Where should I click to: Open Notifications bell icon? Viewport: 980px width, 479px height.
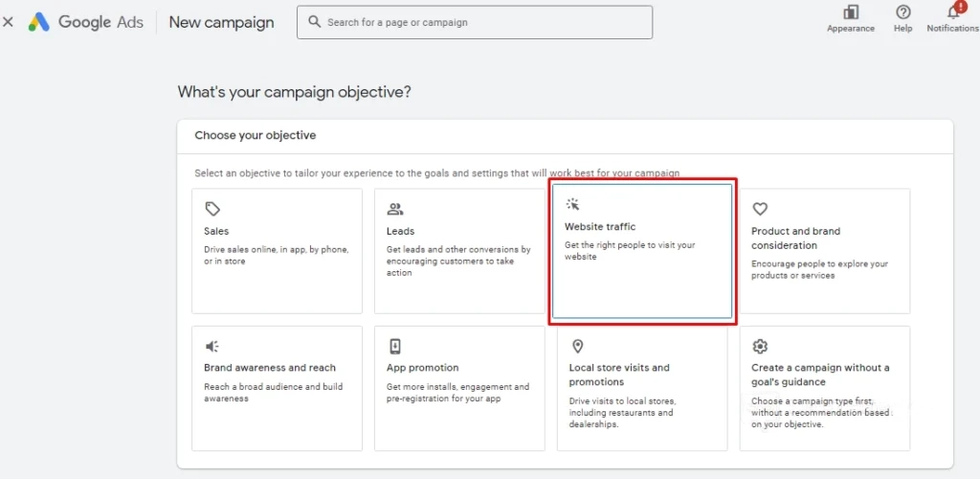coord(954,11)
